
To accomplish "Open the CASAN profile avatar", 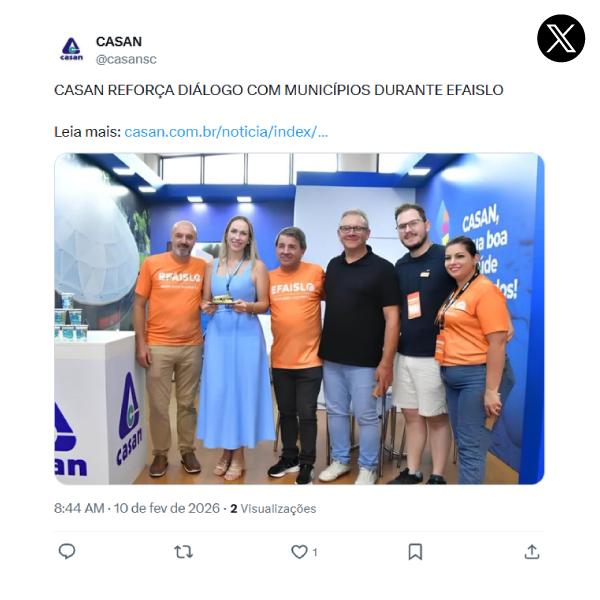I will [72, 50].
